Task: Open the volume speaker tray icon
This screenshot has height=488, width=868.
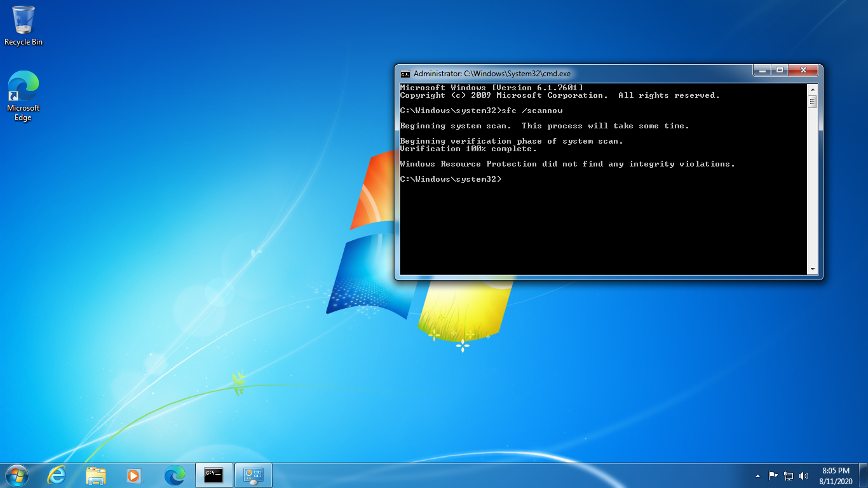Action: pos(804,475)
